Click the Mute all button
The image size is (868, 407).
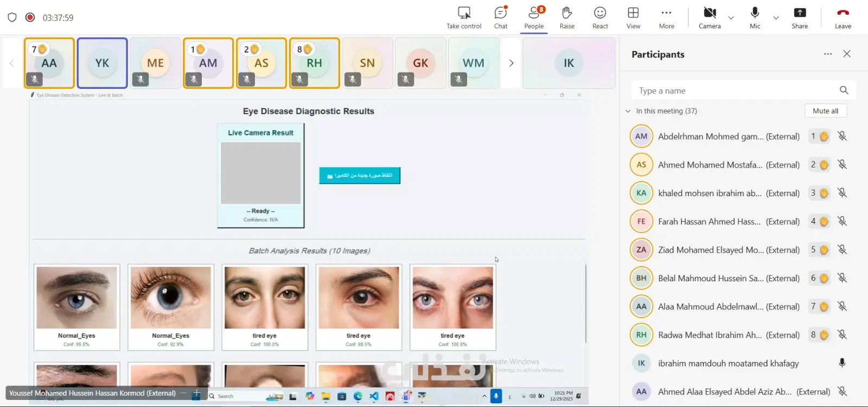click(825, 111)
